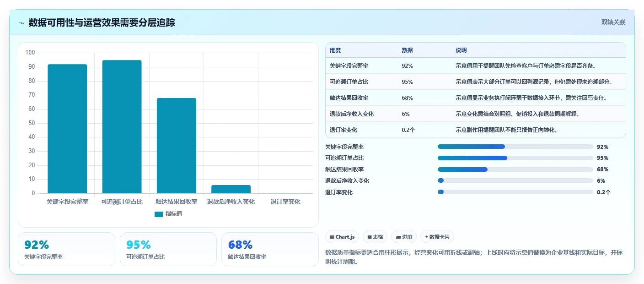Click the 数据 column header
This screenshot has height=284, width=644.
pos(407,50)
